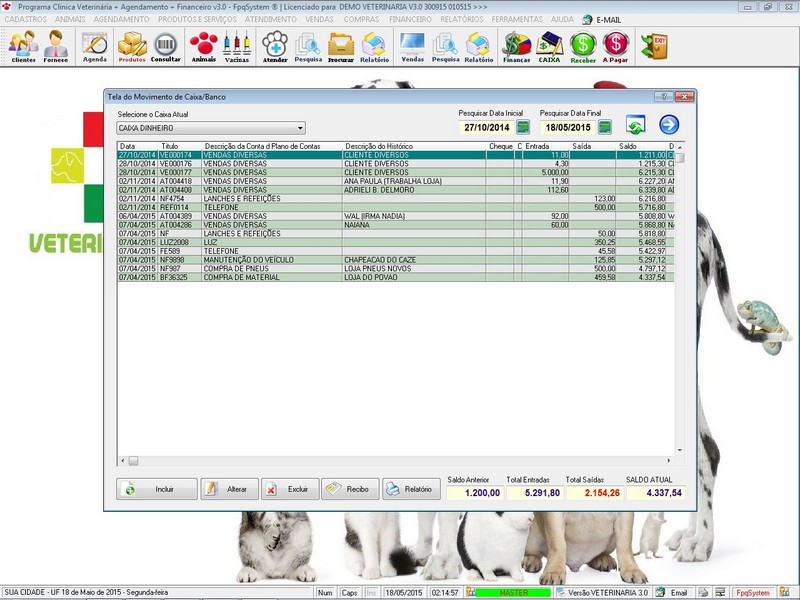Click the horizontal scrollbar thumb of grid
This screenshot has height=600, width=800.
click(133, 461)
